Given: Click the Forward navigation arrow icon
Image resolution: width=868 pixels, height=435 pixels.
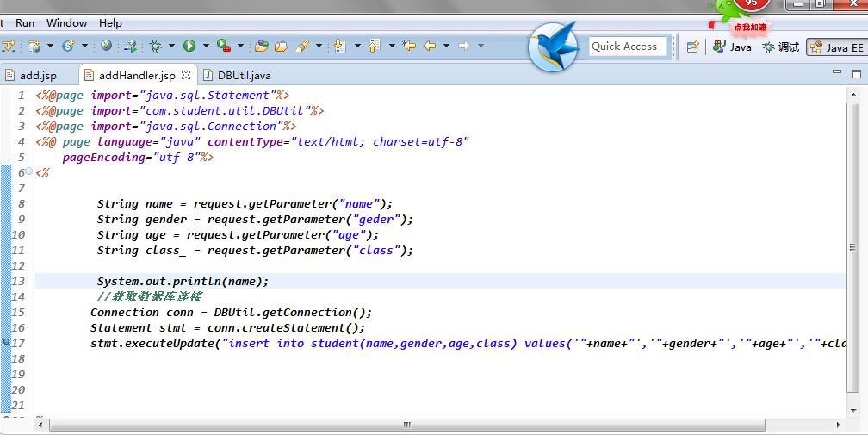Looking at the screenshot, I should coord(464,46).
